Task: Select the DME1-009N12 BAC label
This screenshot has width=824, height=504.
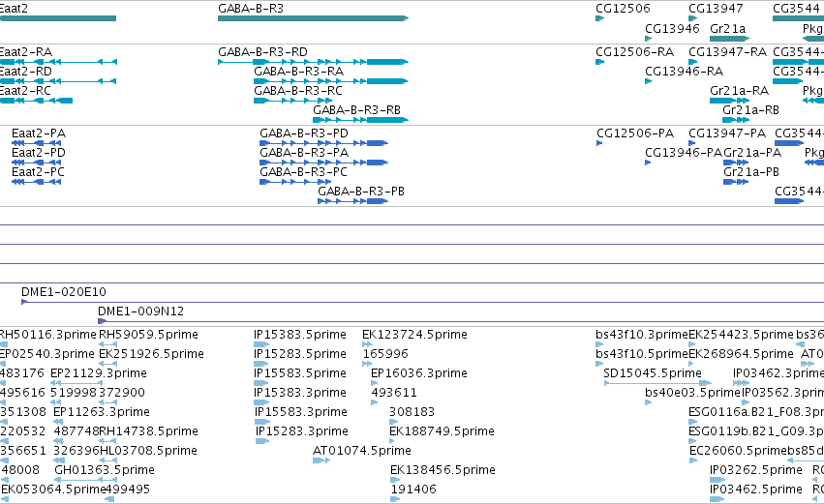Action: click(140, 311)
